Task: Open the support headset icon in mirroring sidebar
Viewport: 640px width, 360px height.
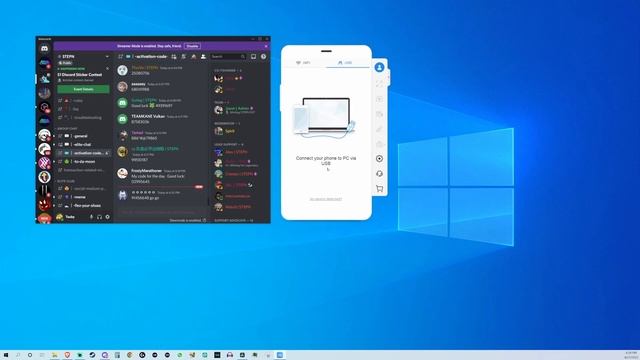Action: point(379,174)
